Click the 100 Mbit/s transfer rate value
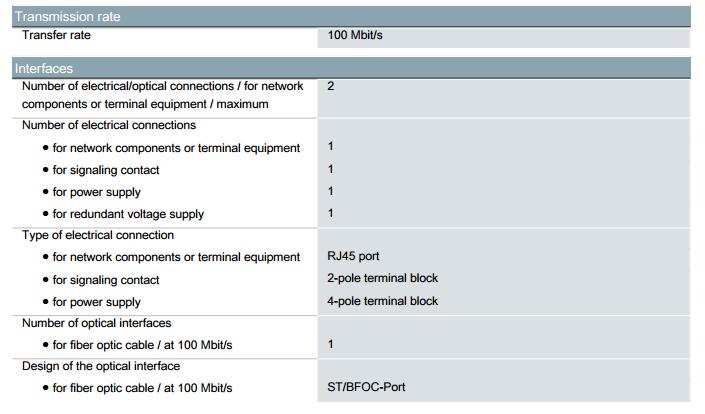 pos(355,35)
